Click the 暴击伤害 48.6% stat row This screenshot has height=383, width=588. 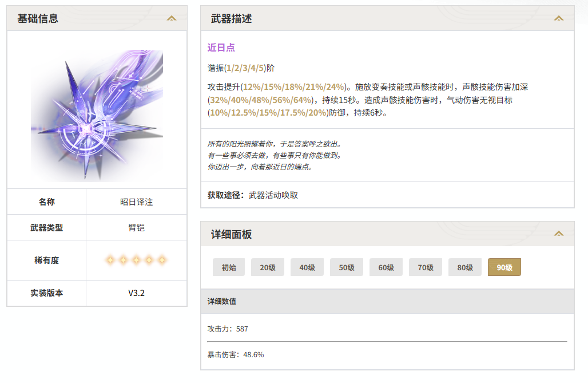pos(236,355)
